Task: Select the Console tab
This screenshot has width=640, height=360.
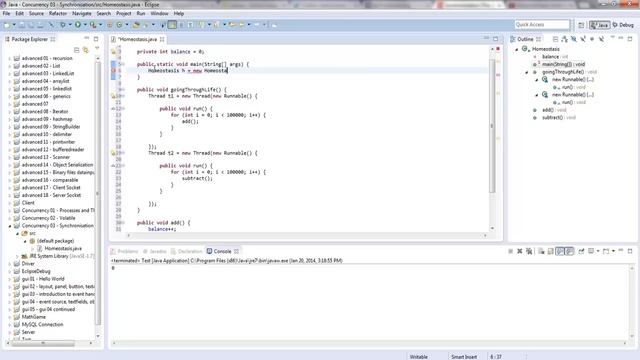Action: click(x=222, y=251)
